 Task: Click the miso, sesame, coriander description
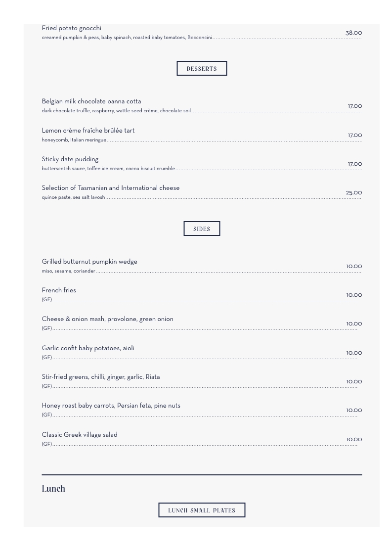[68, 271]
